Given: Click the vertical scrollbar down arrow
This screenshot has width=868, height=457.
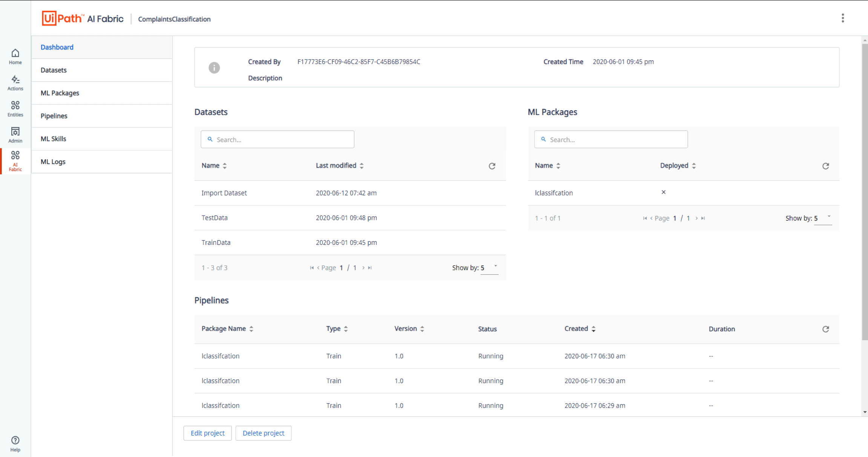Looking at the screenshot, I should pyautogui.click(x=865, y=412).
